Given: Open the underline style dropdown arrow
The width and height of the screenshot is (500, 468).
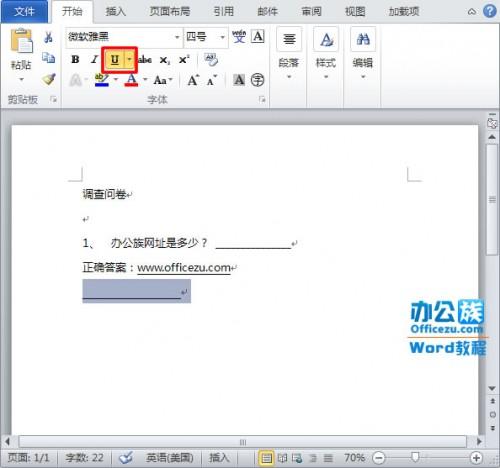Looking at the screenshot, I should pyautogui.click(x=129, y=60).
